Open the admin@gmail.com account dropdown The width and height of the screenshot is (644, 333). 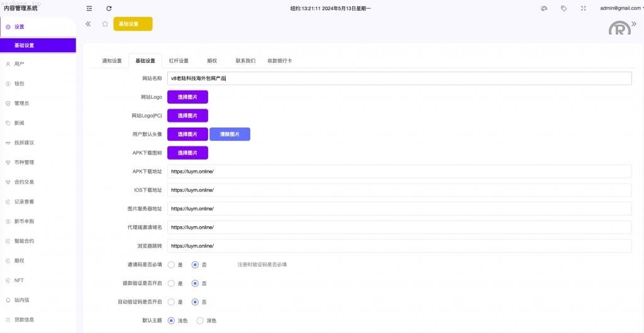[619, 8]
